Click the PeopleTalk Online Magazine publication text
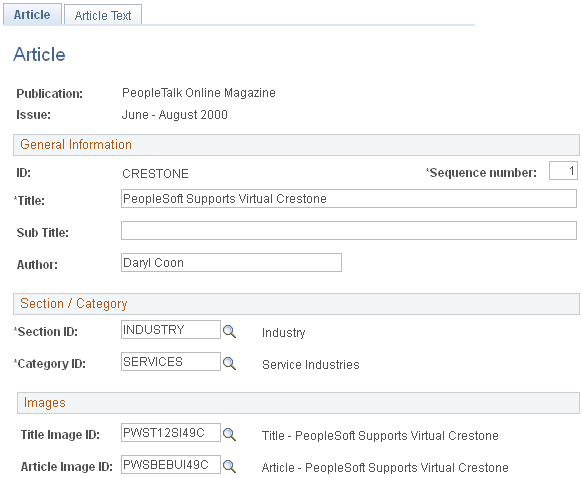This screenshot has height=478, width=583. coord(199,93)
